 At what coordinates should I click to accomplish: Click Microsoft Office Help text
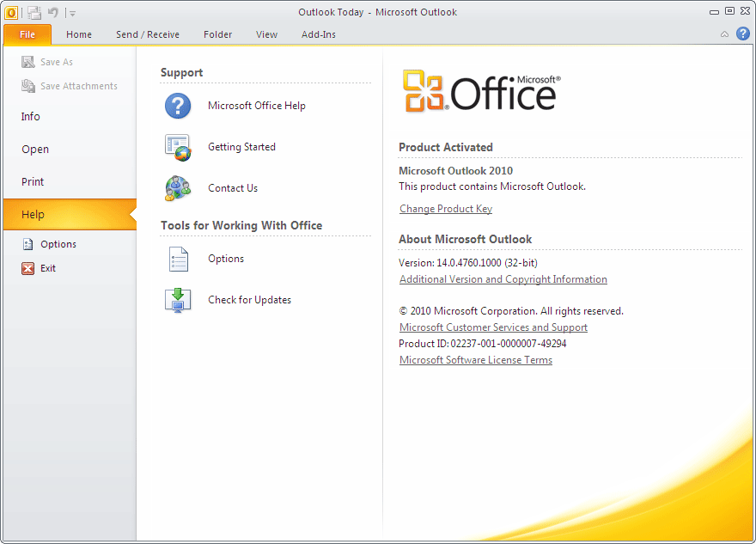[257, 106]
